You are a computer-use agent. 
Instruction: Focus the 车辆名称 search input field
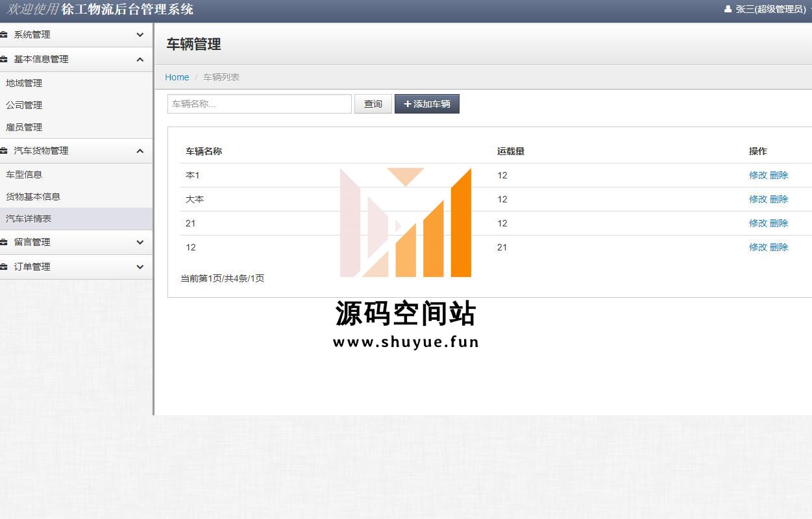point(260,104)
